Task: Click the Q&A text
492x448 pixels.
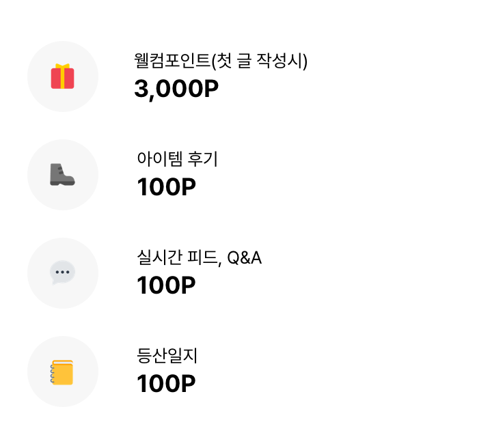Action: coord(244,257)
